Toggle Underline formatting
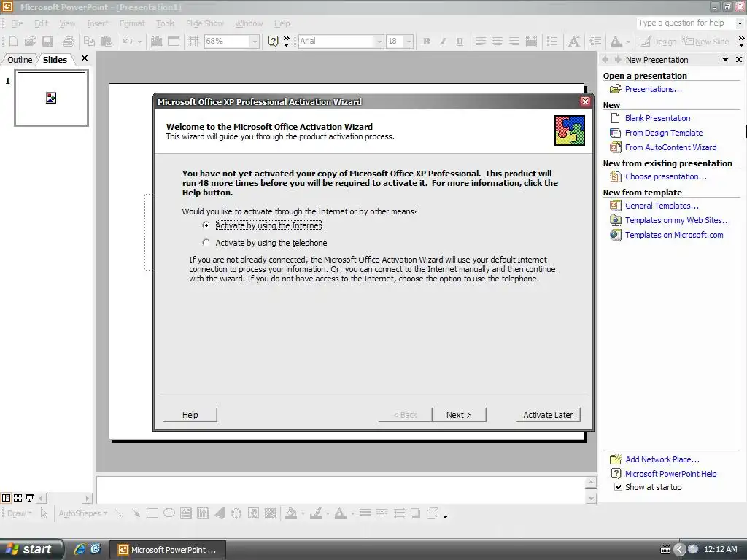Screen dimensions: 747x560 pos(460,42)
